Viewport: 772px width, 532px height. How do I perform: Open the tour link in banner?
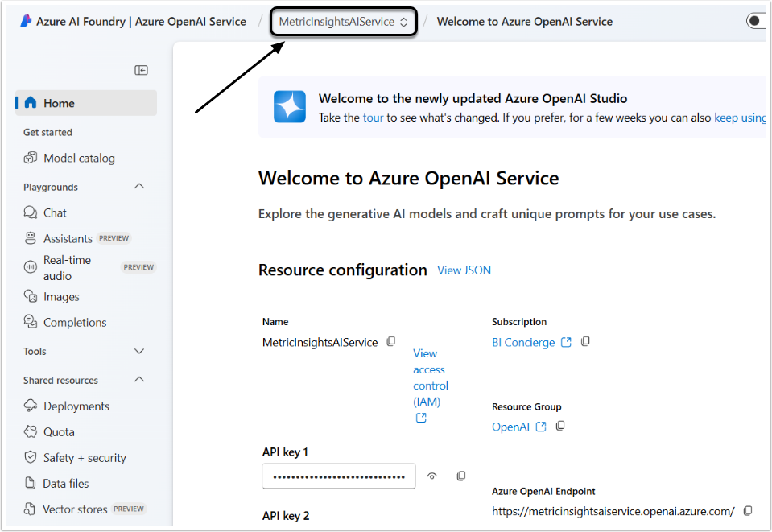pyautogui.click(x=373, y=118)
